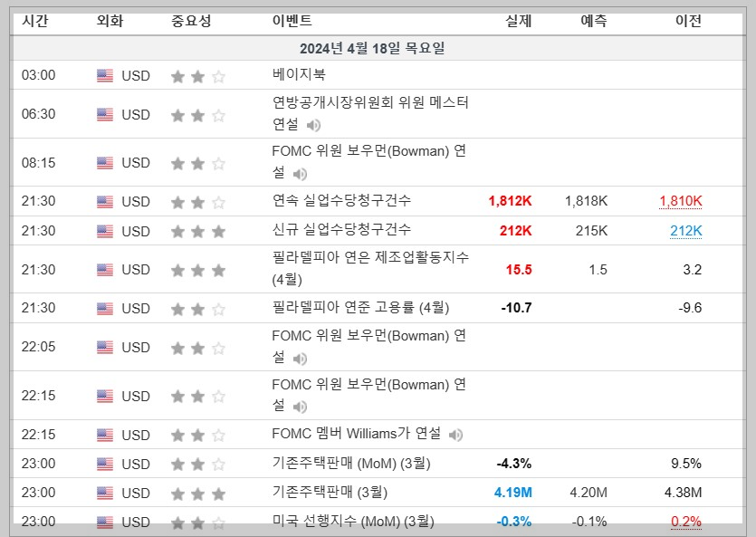This screenshot has height=537, width=756.
Task: Open the 필라델피아 연은 제조업활동지수 (4월) event
Action: [370, 268]
